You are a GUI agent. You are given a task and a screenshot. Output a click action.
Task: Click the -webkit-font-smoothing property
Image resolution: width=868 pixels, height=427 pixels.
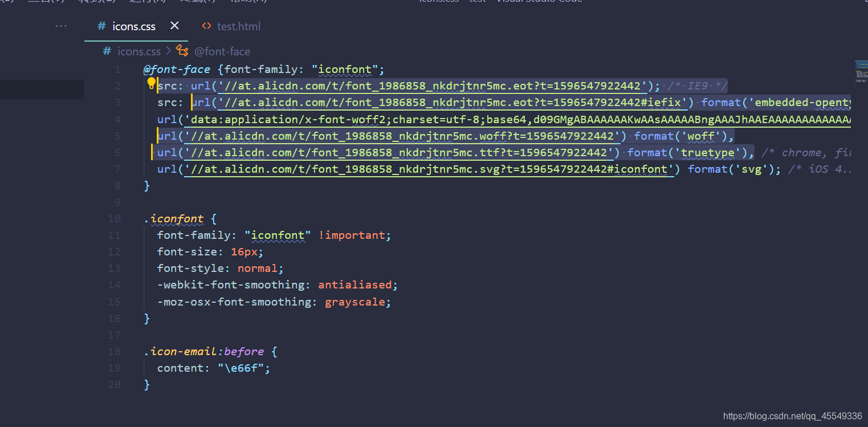231,284
